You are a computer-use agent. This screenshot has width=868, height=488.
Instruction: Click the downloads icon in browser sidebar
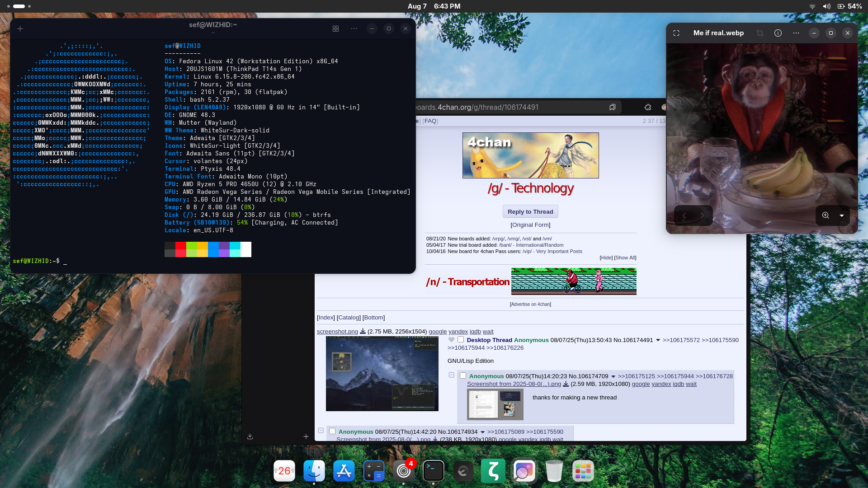pyautogui.click(x=250, y=436)
